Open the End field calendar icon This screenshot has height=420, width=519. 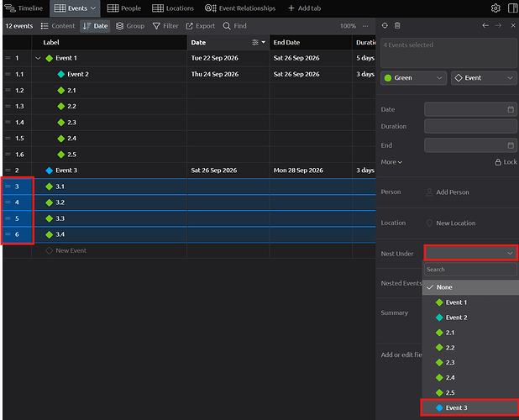(x=511, y=145)
